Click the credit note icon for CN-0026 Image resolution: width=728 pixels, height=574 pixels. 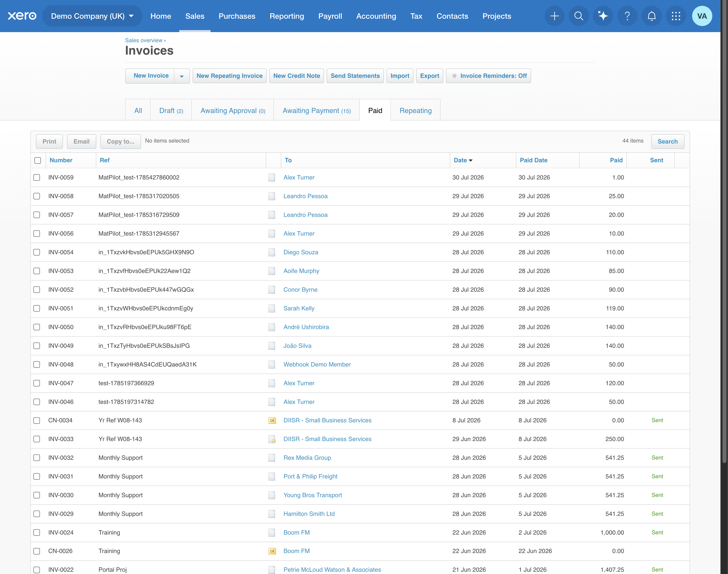272,551
